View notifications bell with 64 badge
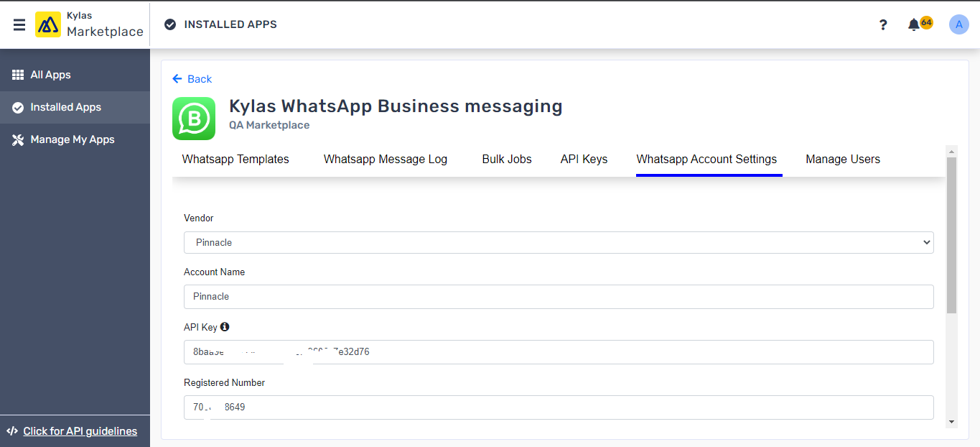The height and width of the screenshot is (447, 980). pos(919,24)
